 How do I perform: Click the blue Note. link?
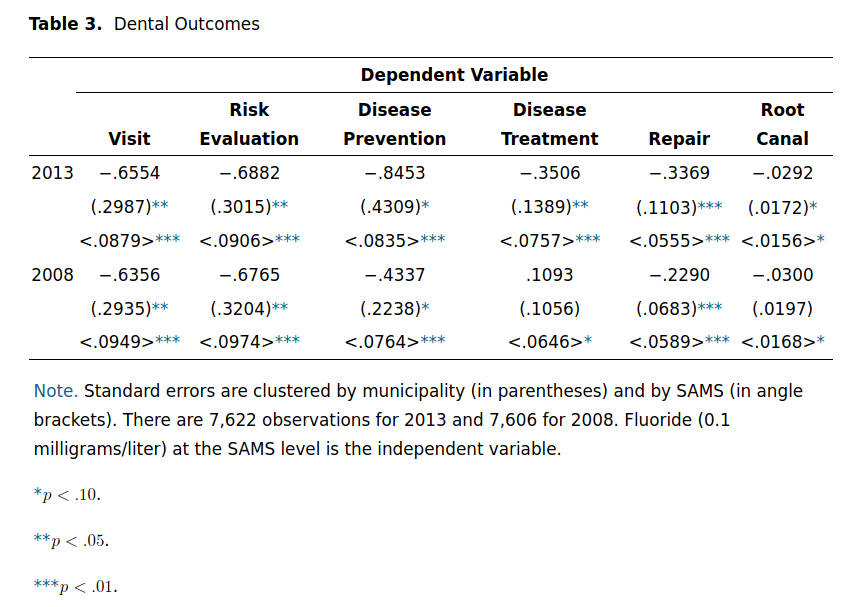point(55,391)
